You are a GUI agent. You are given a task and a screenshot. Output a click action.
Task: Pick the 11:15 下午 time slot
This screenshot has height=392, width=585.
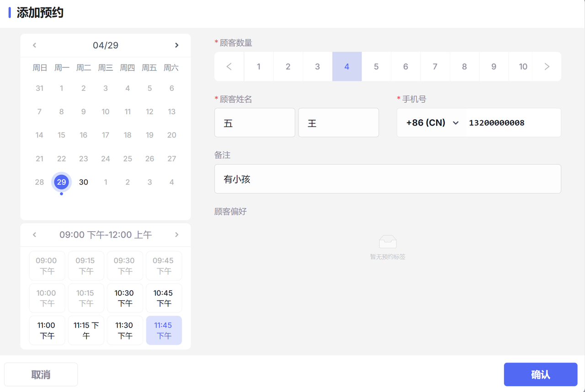point(86,331)
